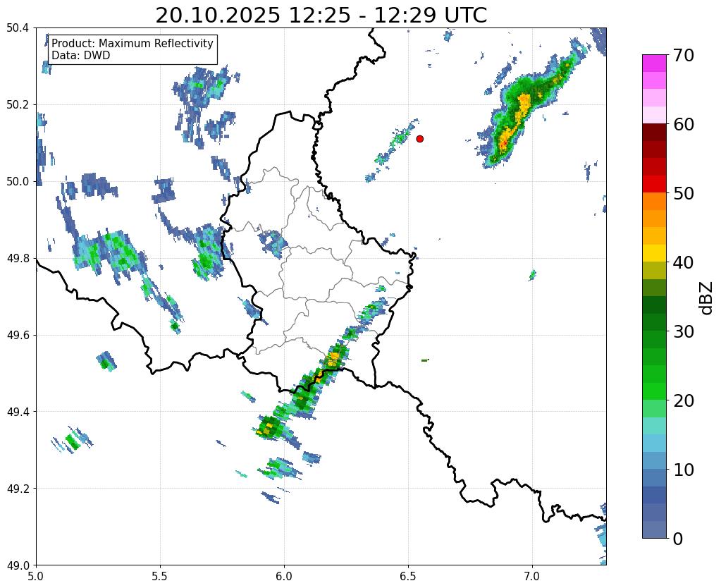Click the y-axis latitude label 49.2
This screenshot has width=721, height=588.
[18, 489]
